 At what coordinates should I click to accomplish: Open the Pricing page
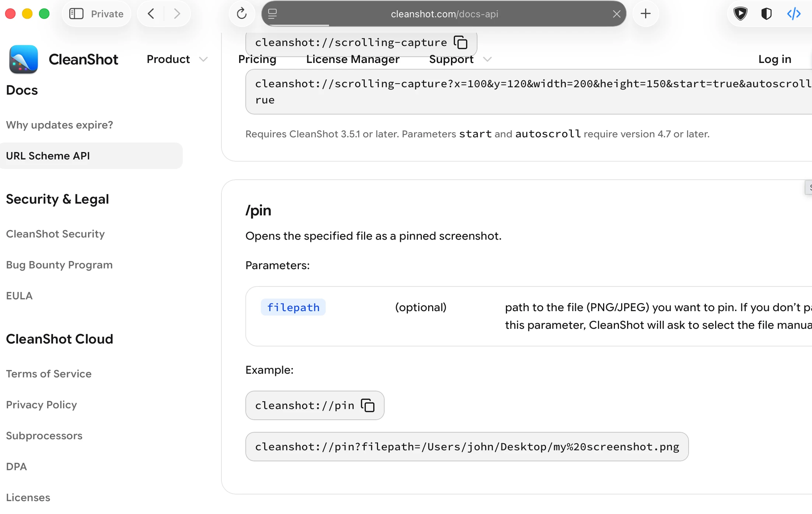click(257, 59)
